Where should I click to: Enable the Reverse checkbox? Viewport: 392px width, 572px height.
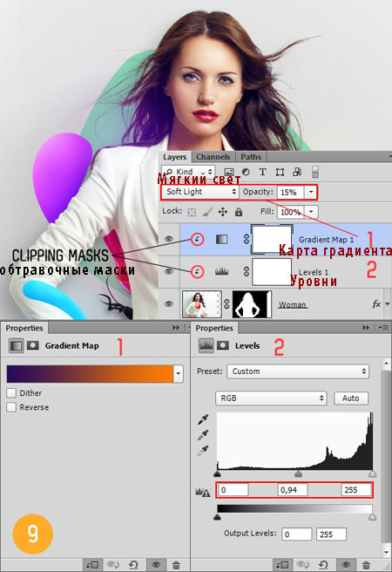click(11, 407)
